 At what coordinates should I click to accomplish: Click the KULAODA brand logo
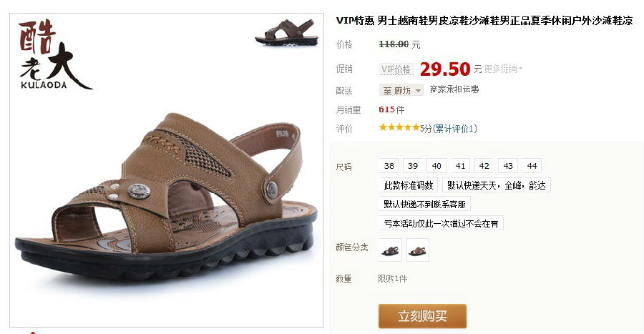(55, 54)
